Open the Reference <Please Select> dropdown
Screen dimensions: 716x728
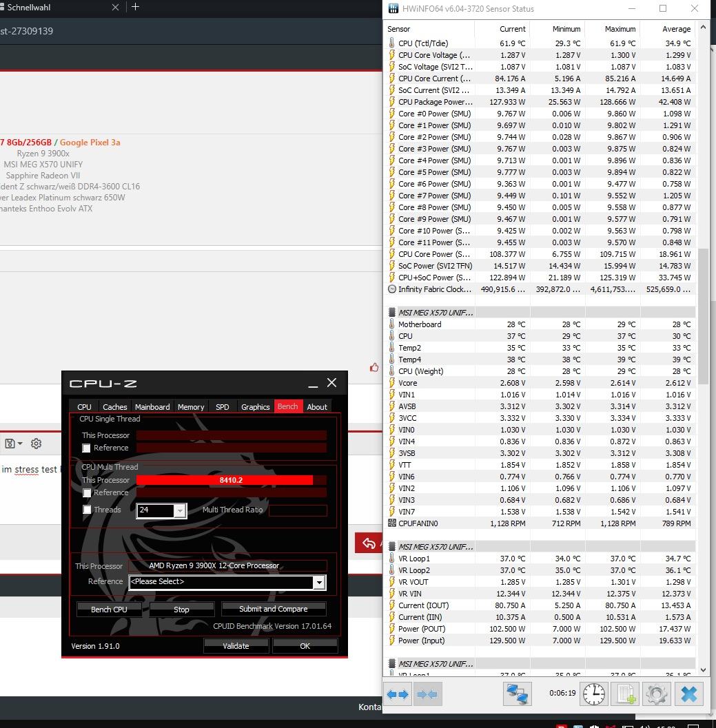click(319, 582)
